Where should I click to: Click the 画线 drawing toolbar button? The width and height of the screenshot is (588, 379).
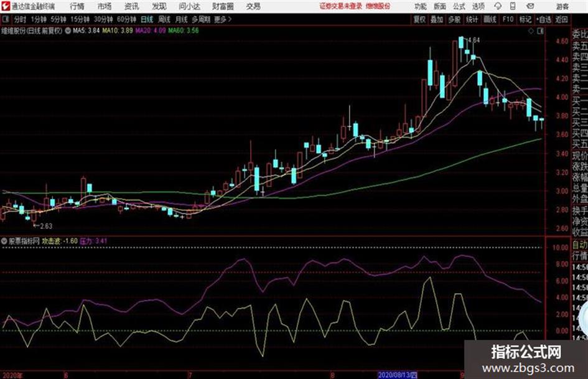pyautogui.click(x=490, y=19)
